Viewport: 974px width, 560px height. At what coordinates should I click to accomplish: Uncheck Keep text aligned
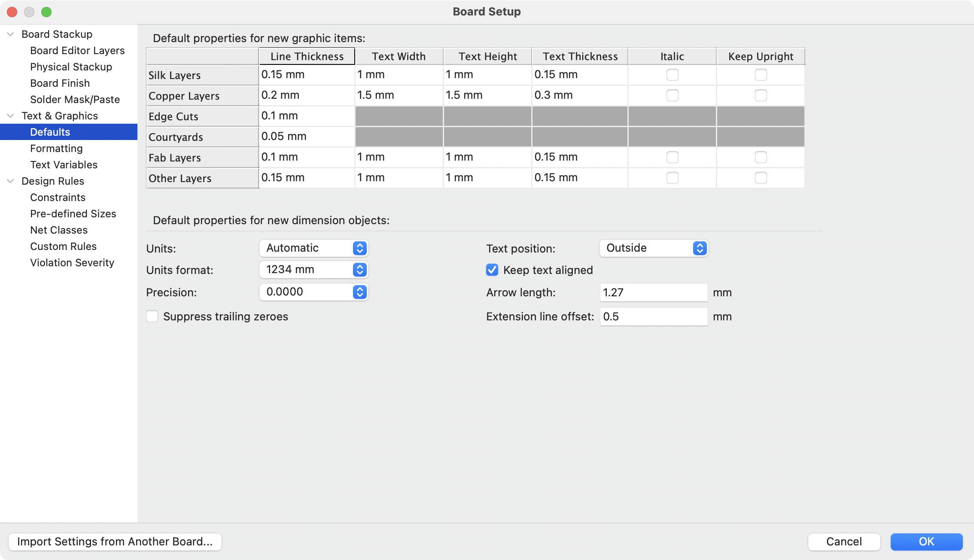[492, 270]
